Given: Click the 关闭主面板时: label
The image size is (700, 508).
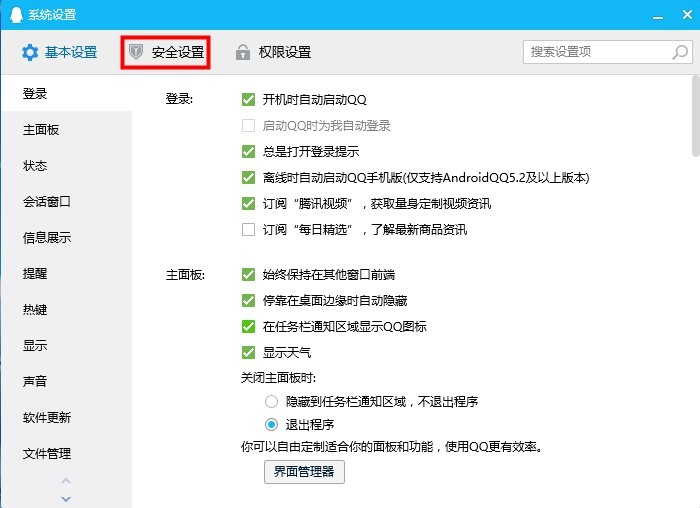Looking at the screenshot, I should click(x=279, y=378).
